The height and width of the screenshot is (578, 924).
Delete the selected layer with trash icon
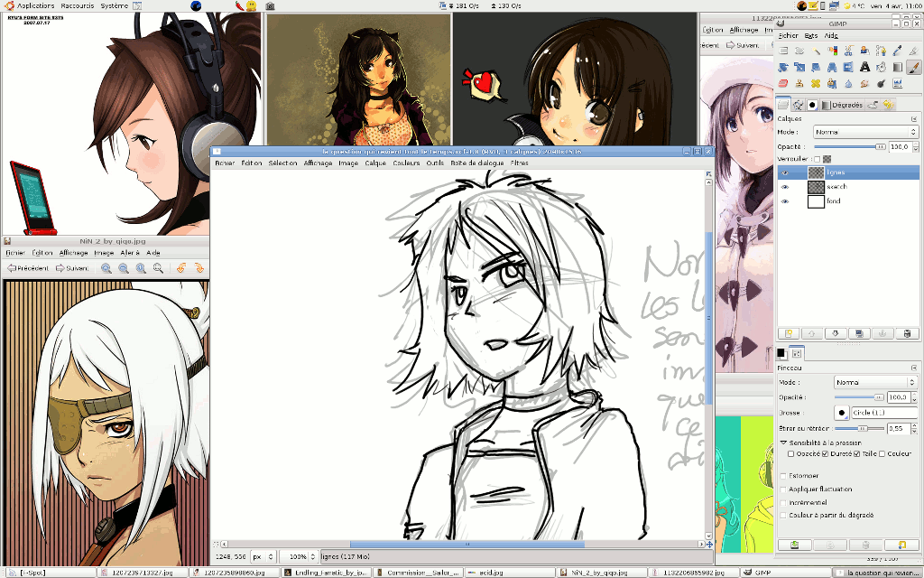908,334
